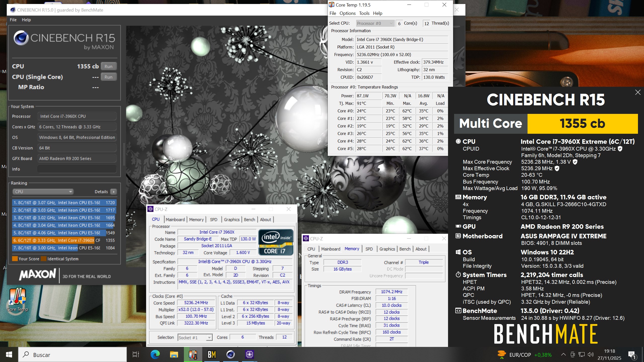Open File Explorer from the taskbar

pos(174,355)
